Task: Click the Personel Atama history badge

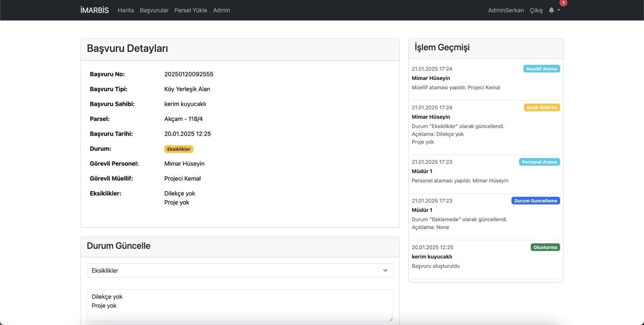Action: click(539, 162)
